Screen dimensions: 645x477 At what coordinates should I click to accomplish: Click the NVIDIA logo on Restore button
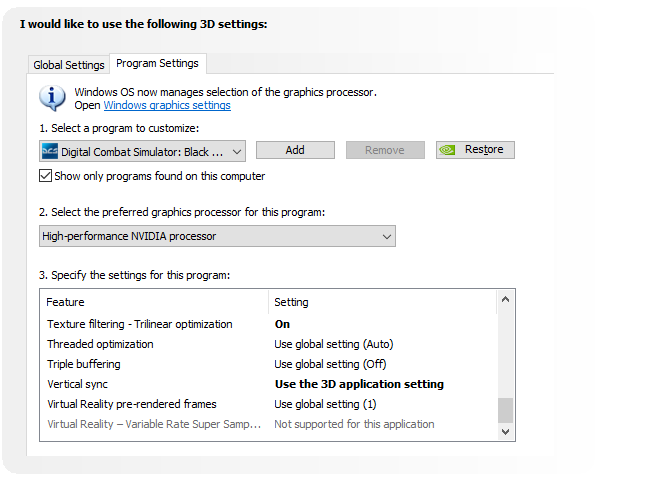[447, 150]
